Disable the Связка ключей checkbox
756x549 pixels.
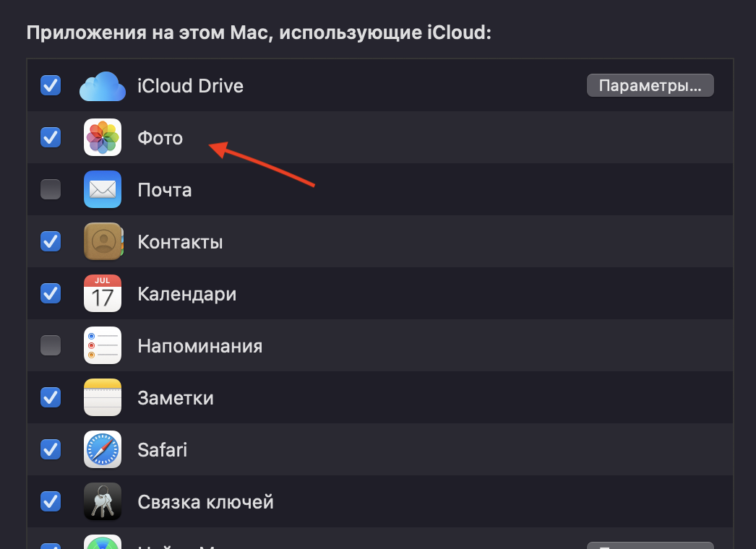(51, 501)
